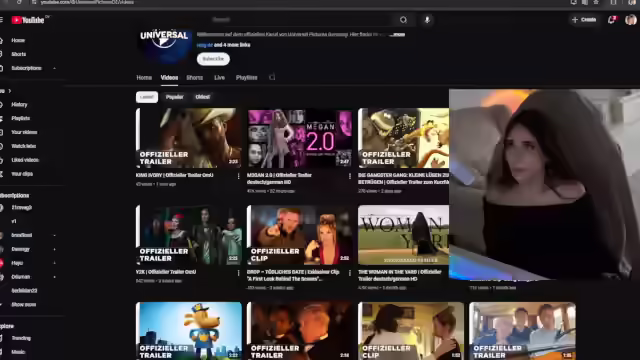The image size is (640, 360).
Task: Open the Hugo subscription channel
Action: click(17, 263)
